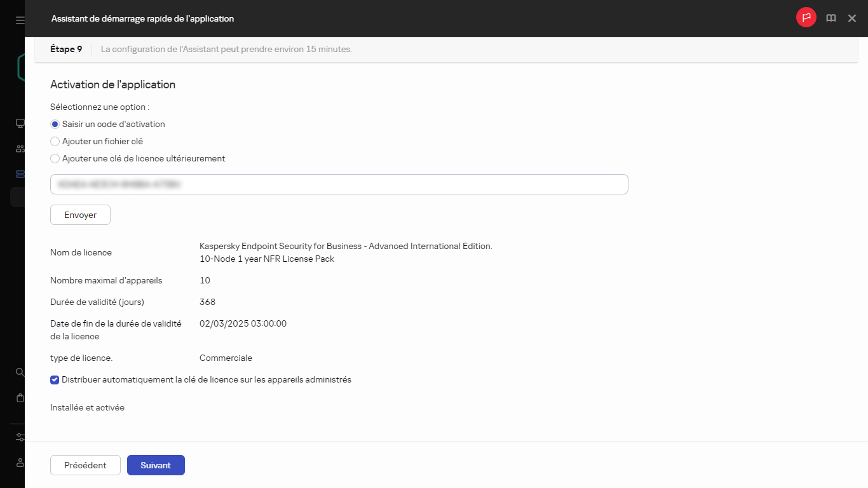Open the account icon at sidebar bottom
868x488 pixels.
click(19, 463)
